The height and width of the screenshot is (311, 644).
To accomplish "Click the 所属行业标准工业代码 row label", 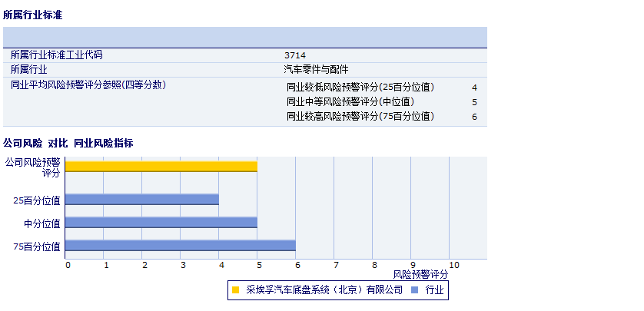I will [x=56, y=55].
